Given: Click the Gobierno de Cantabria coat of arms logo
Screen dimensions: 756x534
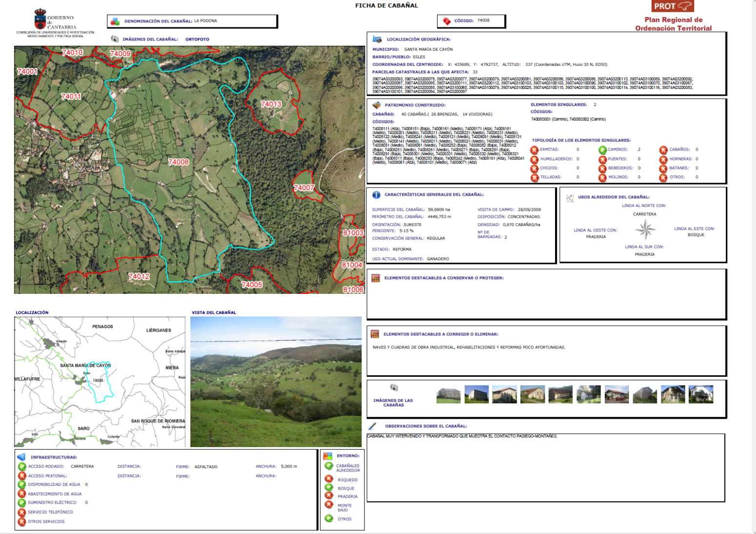Looking at the screenshot, I should pos(40,19).
